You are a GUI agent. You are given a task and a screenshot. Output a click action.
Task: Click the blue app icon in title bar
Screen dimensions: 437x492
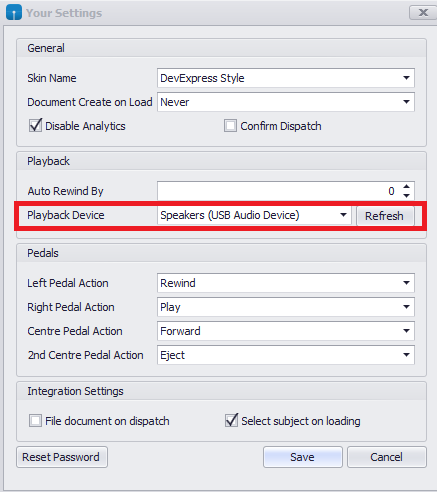tap(14, 13)
